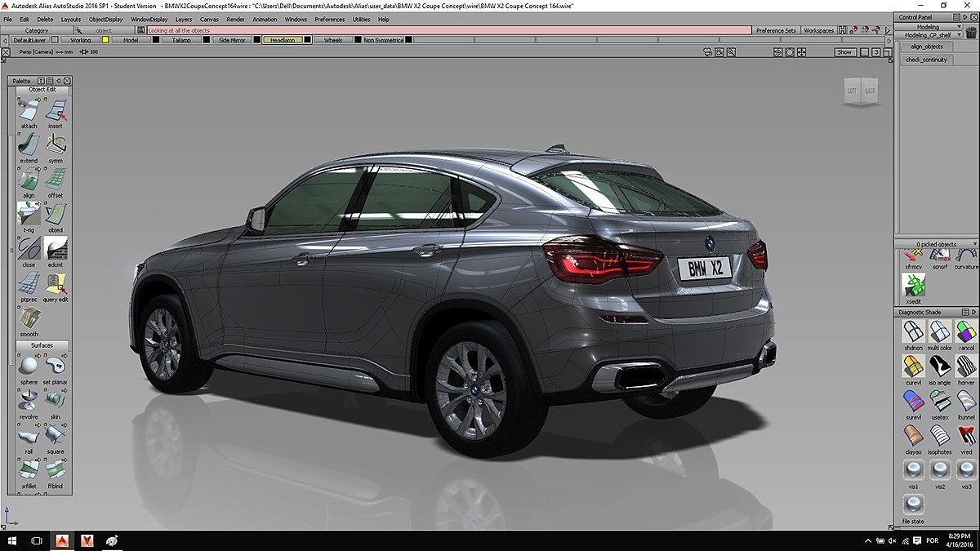Viewport: 980px width, 551px height.
Task: Select the offset tool in Object Edit
Action: pos(56,180)
